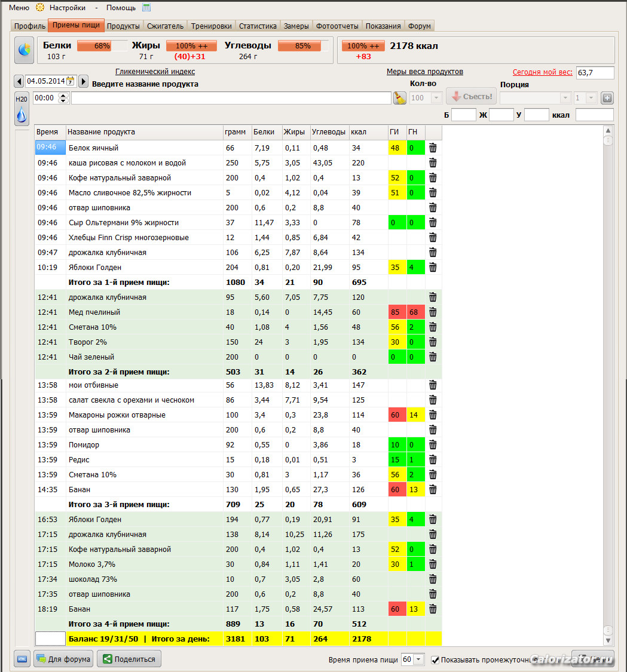Adjust the 00:00 time spinner arrows
Viewport: 627px width, 672px height.
point(63,98)
